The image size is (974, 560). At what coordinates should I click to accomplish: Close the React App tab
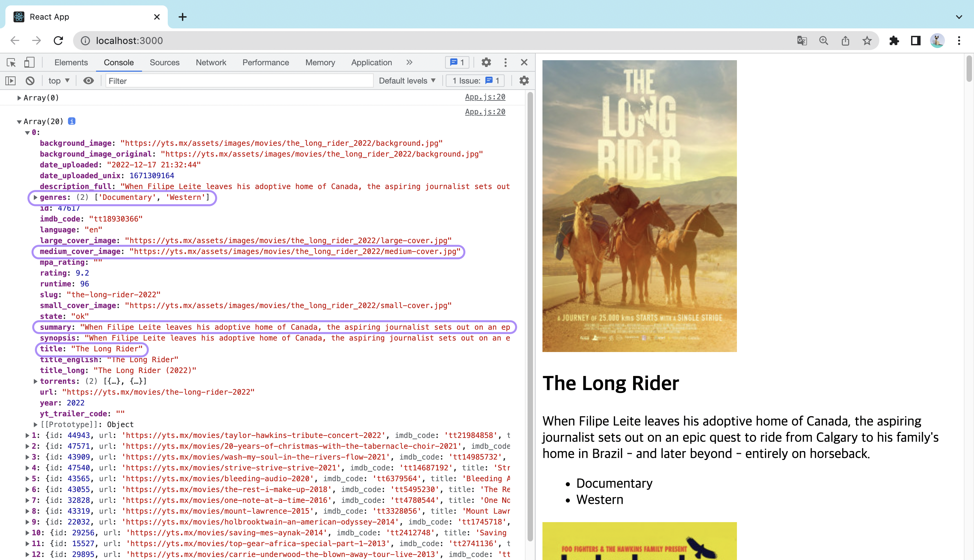(157, 17)
